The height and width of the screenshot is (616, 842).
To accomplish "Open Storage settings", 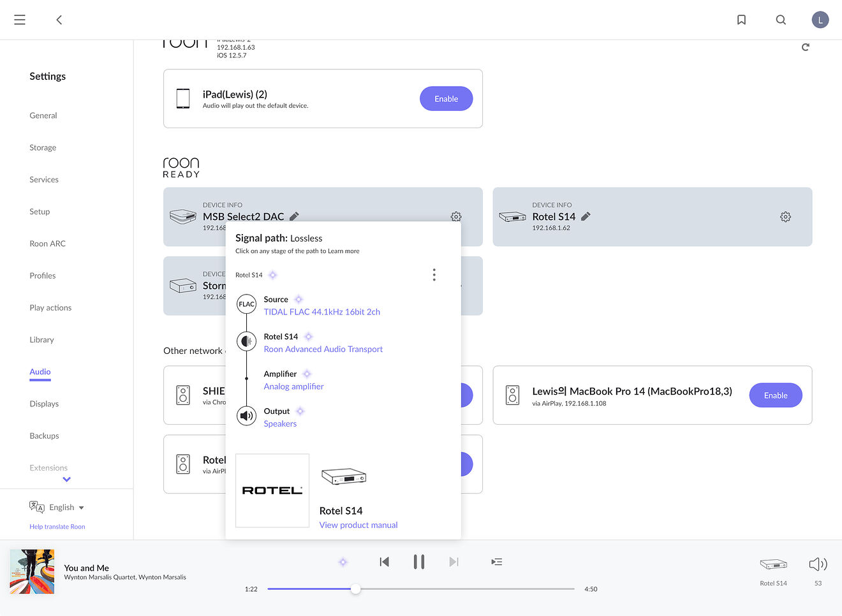I will [x=43, y=147].
